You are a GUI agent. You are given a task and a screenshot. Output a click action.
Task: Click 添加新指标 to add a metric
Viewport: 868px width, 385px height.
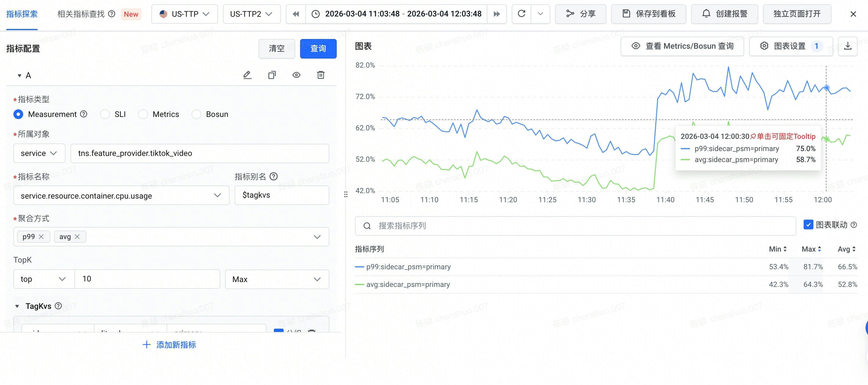(168, 344)
